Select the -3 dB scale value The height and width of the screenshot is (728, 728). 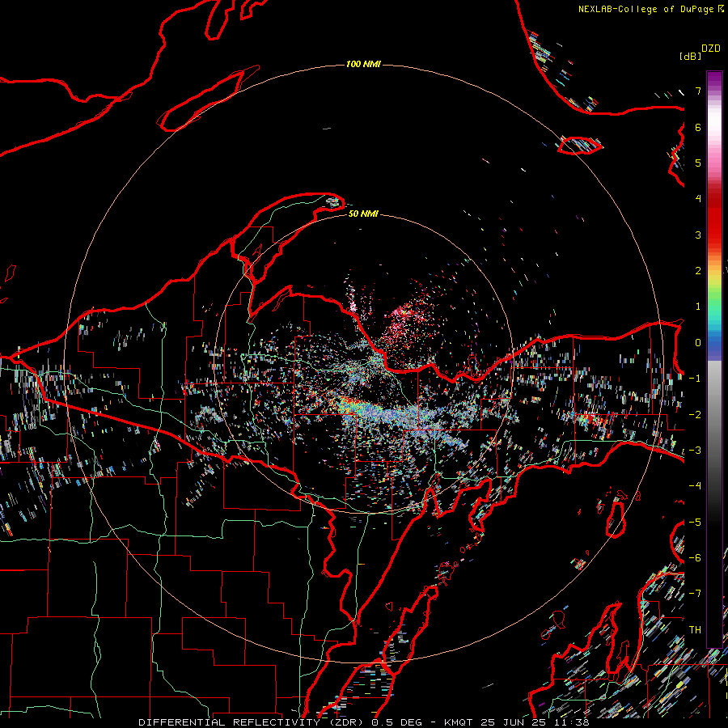(x=695, y=451)
